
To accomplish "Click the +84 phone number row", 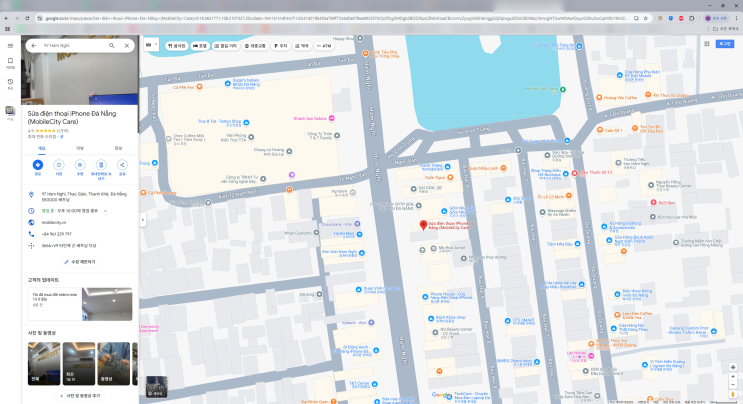I will (x=80, y=234).
